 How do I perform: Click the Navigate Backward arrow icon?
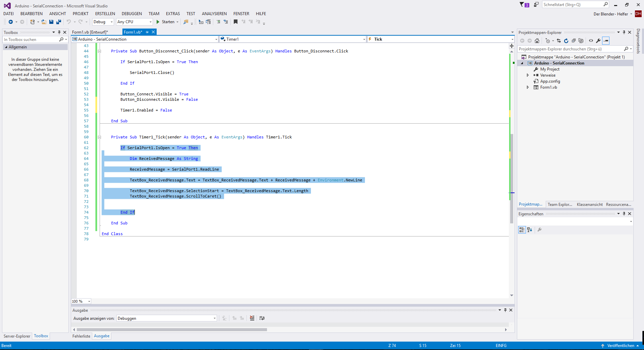[11, 21]
